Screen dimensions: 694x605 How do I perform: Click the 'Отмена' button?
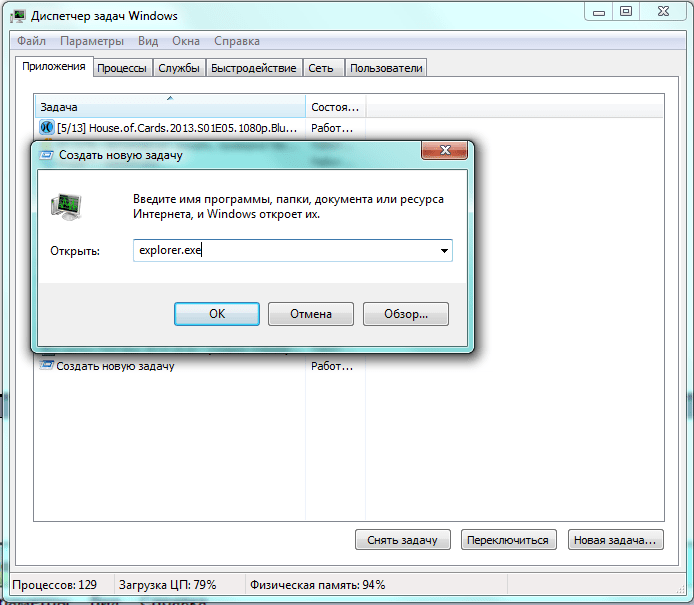311,314
